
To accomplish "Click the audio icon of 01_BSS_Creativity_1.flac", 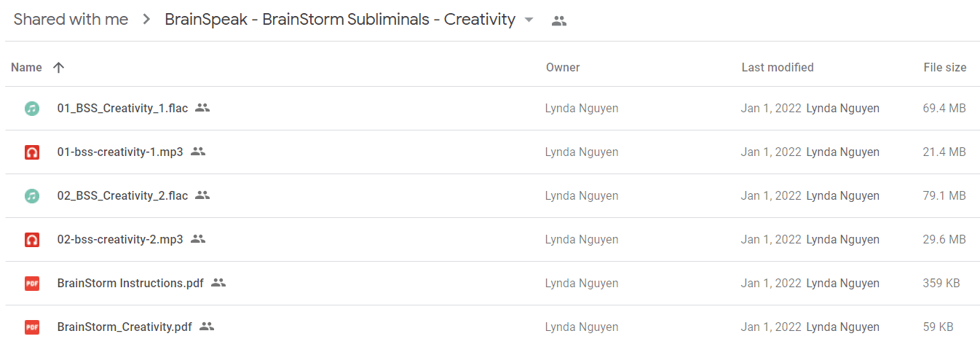I will (31, 109).
